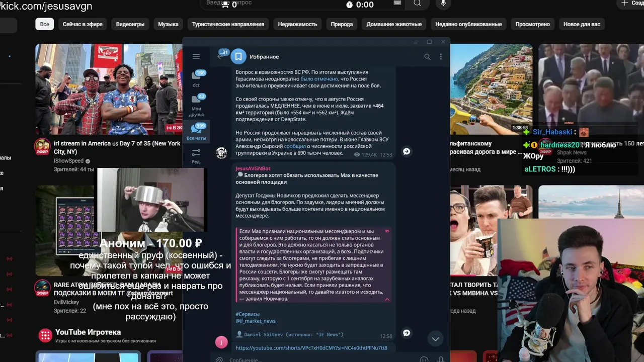The image size is (644, 362).
Task: Open the coastal town scooter video thumbnail
Action: (491, 89)
